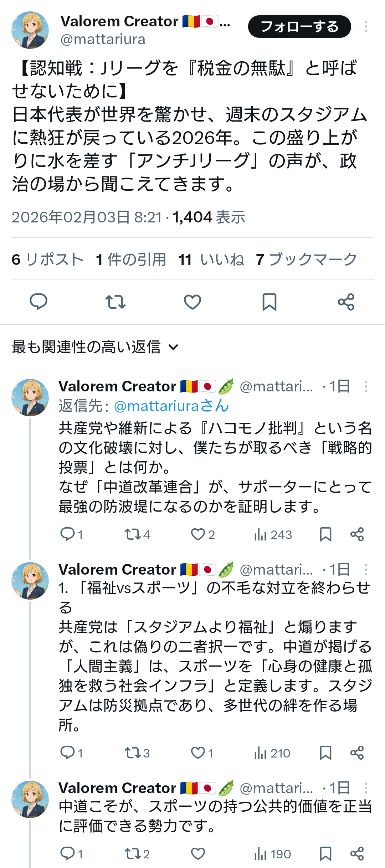
Task: Share the main post
Action: tap(346, 302)
